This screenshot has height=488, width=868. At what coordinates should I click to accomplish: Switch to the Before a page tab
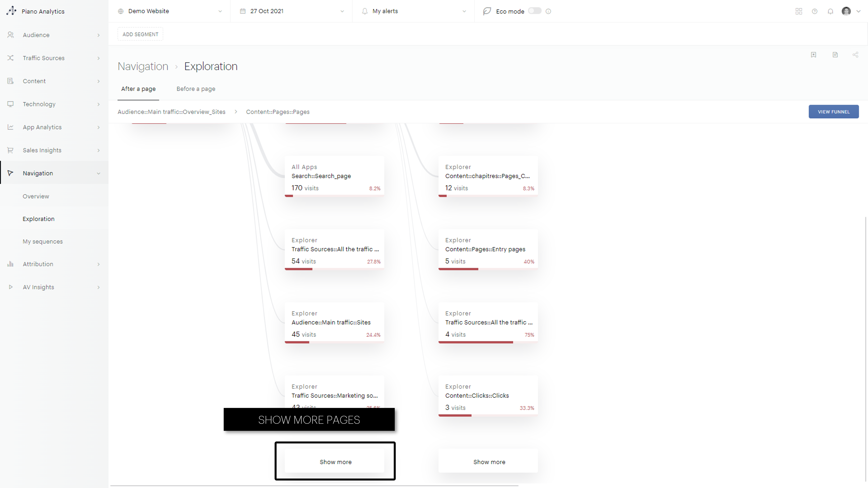(x=196, y=89)
